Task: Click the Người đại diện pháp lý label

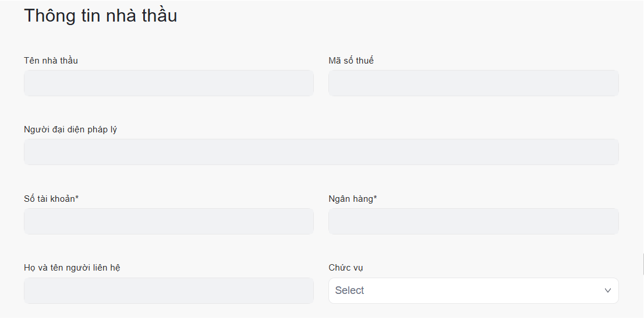Action: pos(70,129)
